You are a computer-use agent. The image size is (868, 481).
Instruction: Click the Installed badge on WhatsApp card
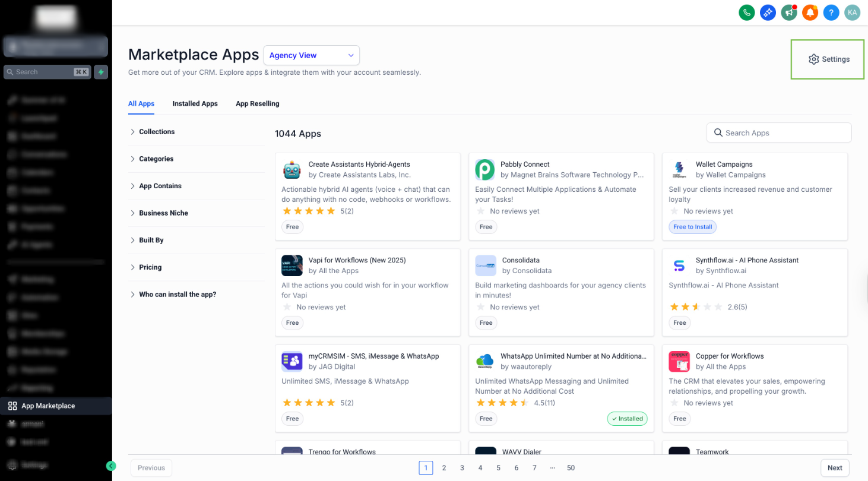tap(627, 419)
